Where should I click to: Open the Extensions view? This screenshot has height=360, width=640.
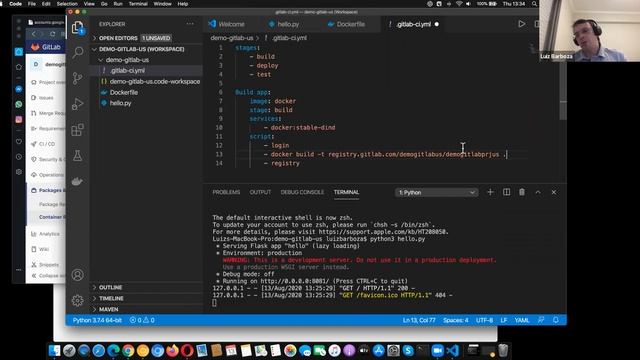(x=77, y=130)
